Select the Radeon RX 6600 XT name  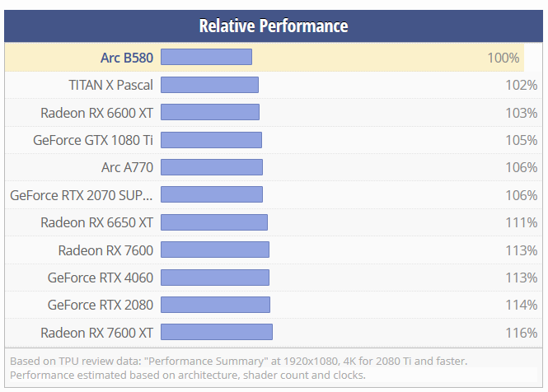pos(96,113)
